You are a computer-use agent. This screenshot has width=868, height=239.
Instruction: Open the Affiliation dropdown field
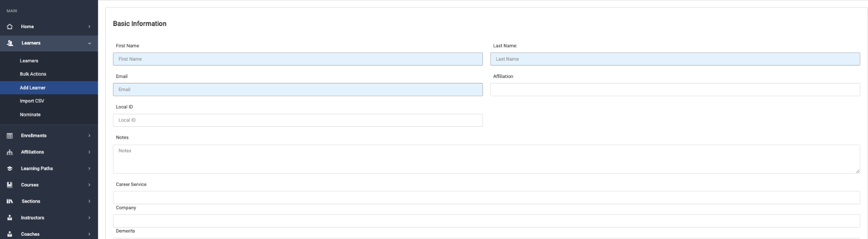point(674,89)
